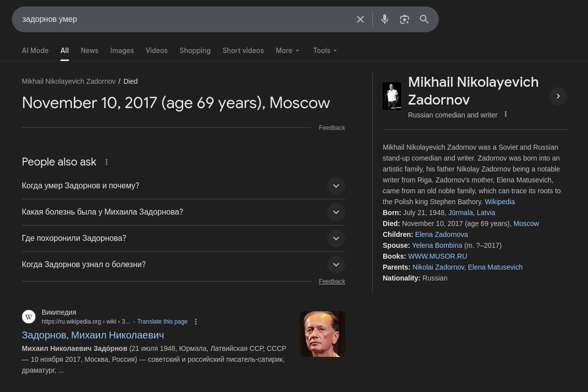Click Translate this page link

click(163, 322)
